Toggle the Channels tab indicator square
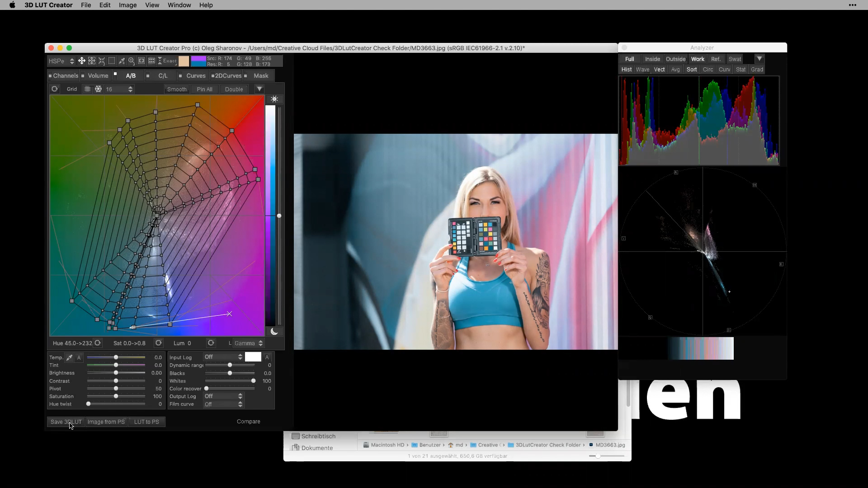This screenshot has height=488, width=868. click(x=51, y=76)
